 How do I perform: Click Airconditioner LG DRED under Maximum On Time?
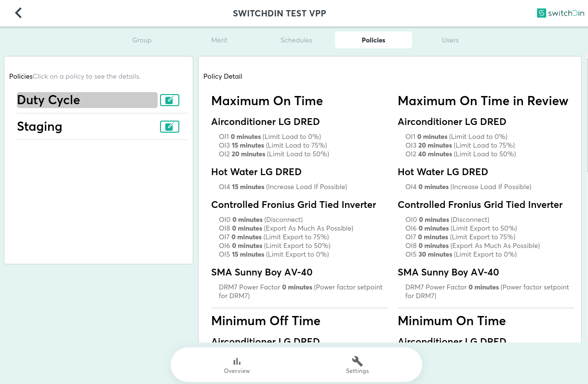point(266,122)
